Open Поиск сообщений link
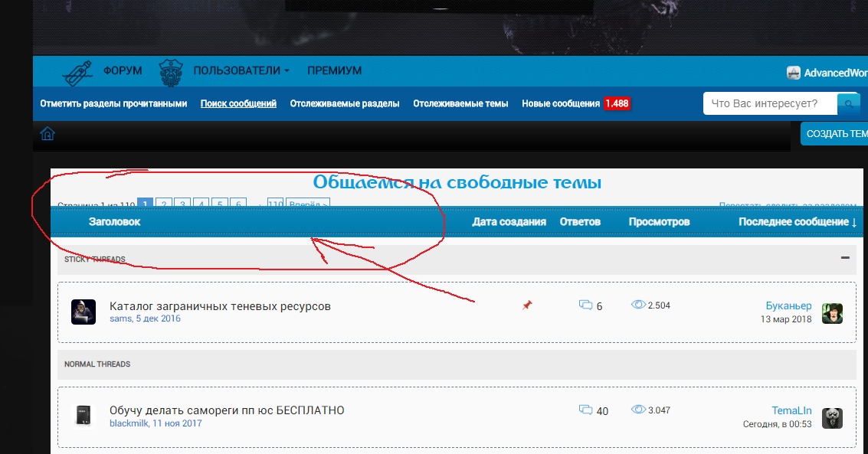868x454 pixels. point(238,103)
